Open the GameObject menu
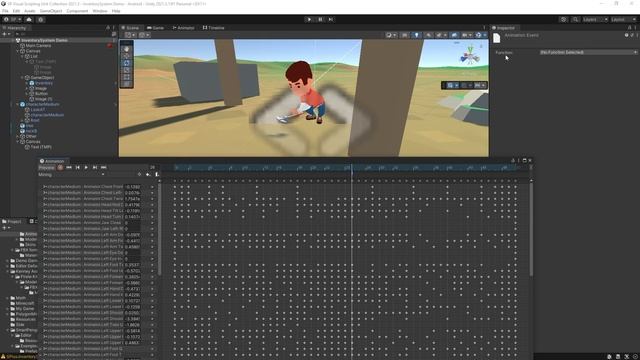 pyautogui.click(x=51, y=11)
